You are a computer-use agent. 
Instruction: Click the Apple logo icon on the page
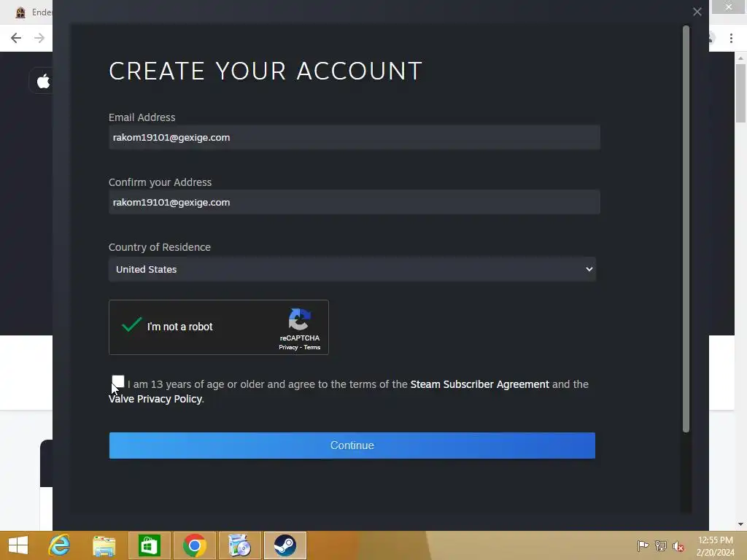(43, 81)
